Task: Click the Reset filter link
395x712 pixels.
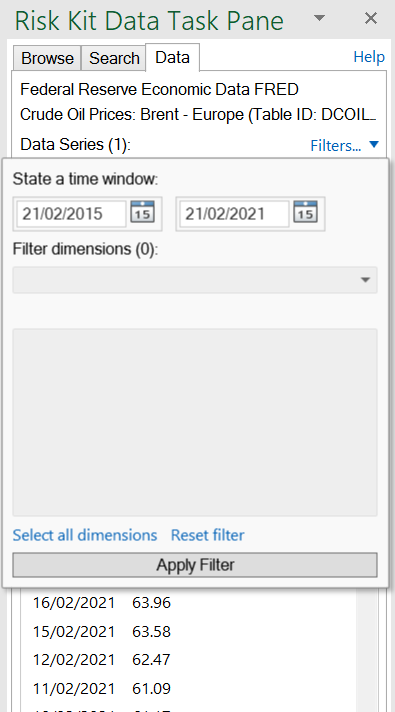Action: point(207,535)
